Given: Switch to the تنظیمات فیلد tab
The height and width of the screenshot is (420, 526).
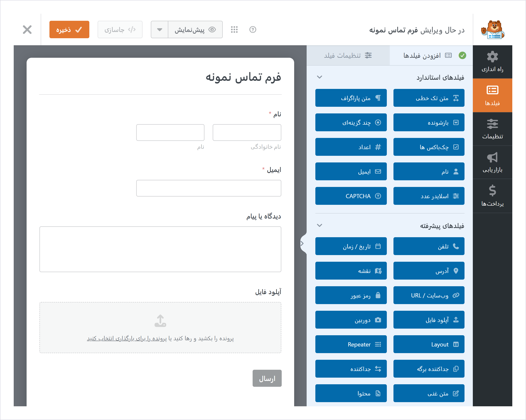Looking at the screenshot, I should click(x=348, y=55).
